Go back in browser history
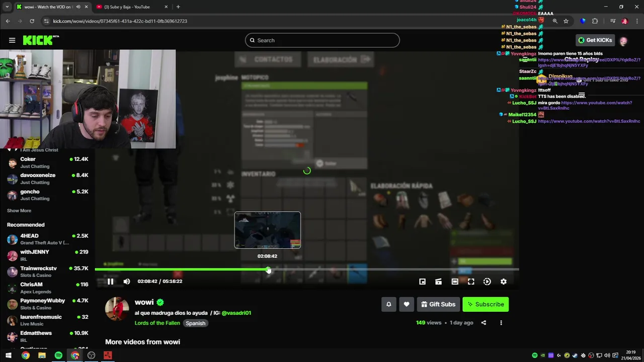The height and width of the screenshot is (362, 644). coord(8,21)
